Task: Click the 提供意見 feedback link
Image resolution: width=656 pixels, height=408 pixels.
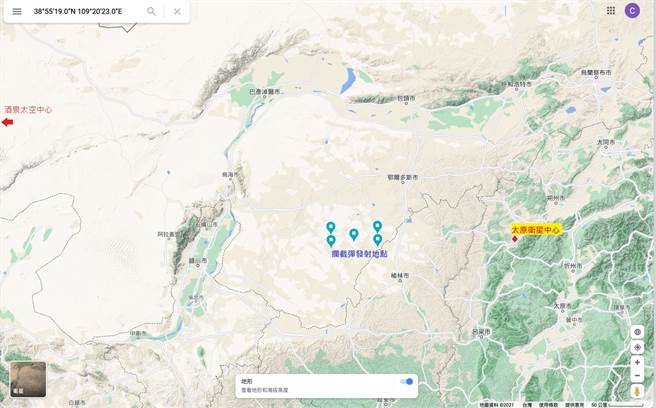Action: (x=575, y=404)
